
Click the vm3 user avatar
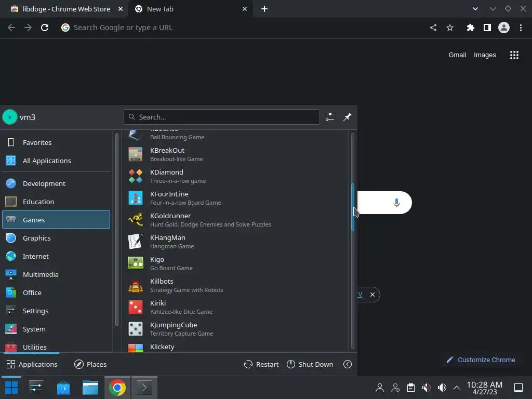point(10,117)
